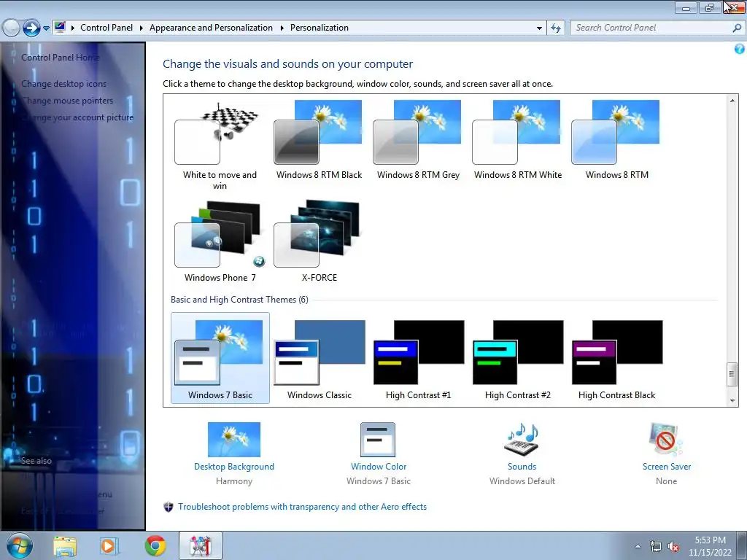The image size is (747, 560).
Task: Click the Basic and High Contrast Themes heading
Action: coord(239,300)
